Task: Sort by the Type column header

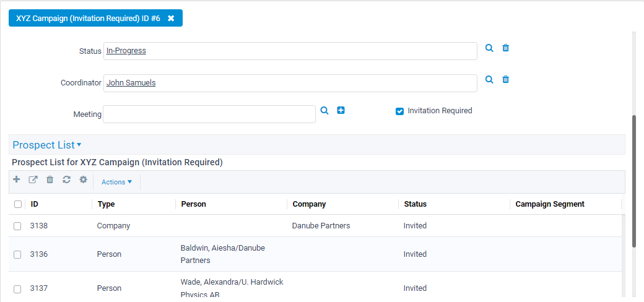Action: pos(106,204)
